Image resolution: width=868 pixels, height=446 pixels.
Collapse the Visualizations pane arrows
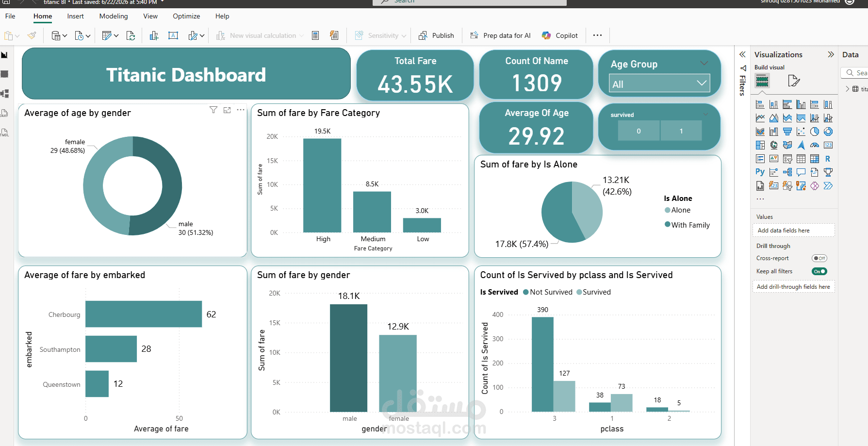coord(831,54)
